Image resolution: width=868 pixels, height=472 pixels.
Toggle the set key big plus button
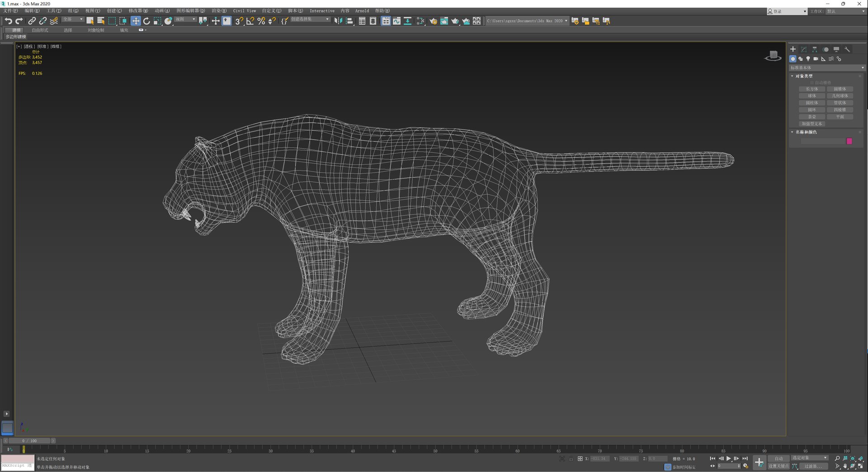point(759,463)
